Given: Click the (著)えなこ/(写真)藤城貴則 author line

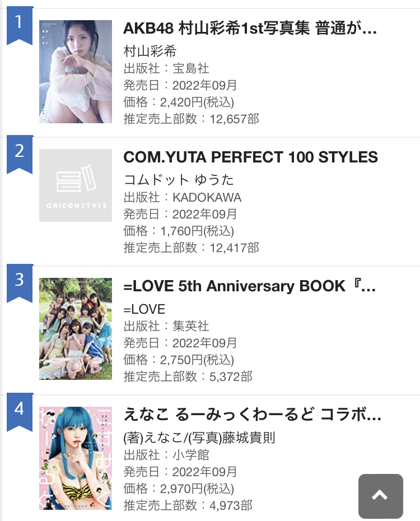Looking at the screenshot, I should pyautogui.click(x=199, y=438).
